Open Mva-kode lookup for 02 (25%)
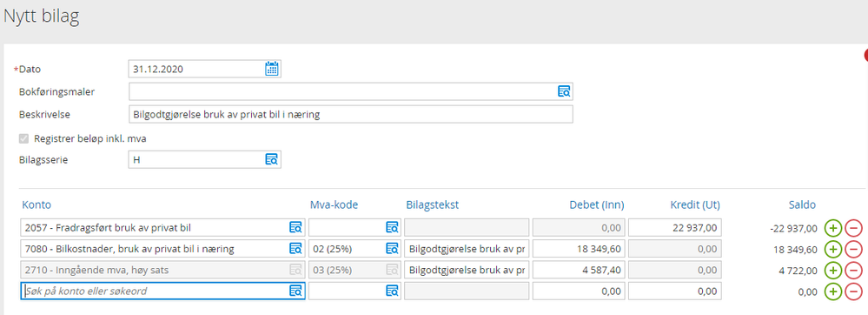This screenshot has width=868, height=315. pyautogui.click(x=392, y=249)
